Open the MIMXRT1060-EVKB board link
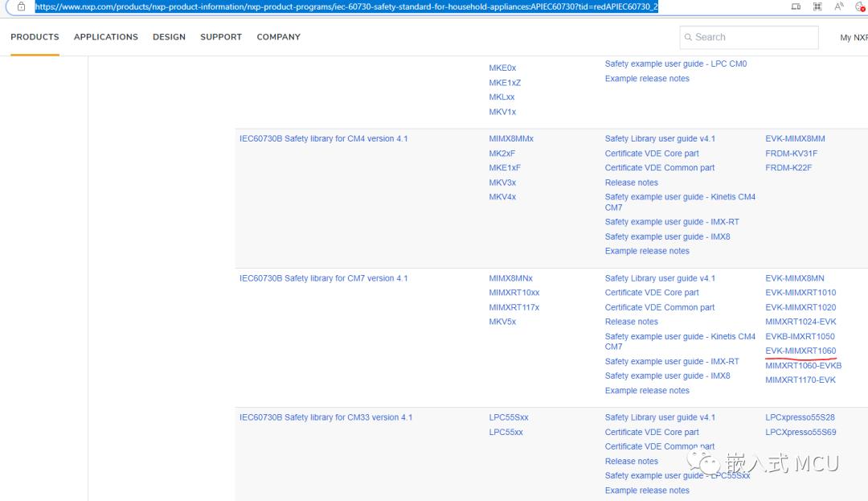The height and width of the screenshot is (501, 868). (803, 365)
